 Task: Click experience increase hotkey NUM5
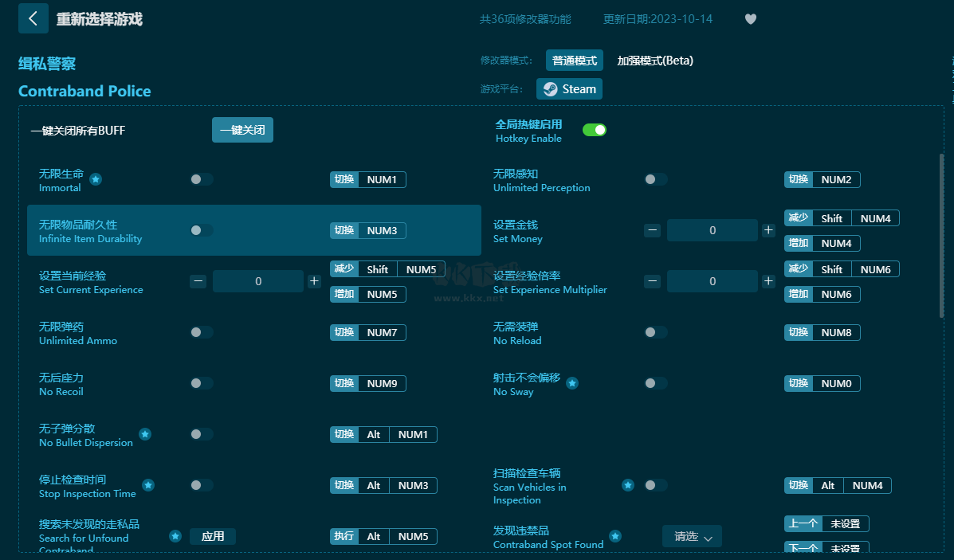point(368,294)
